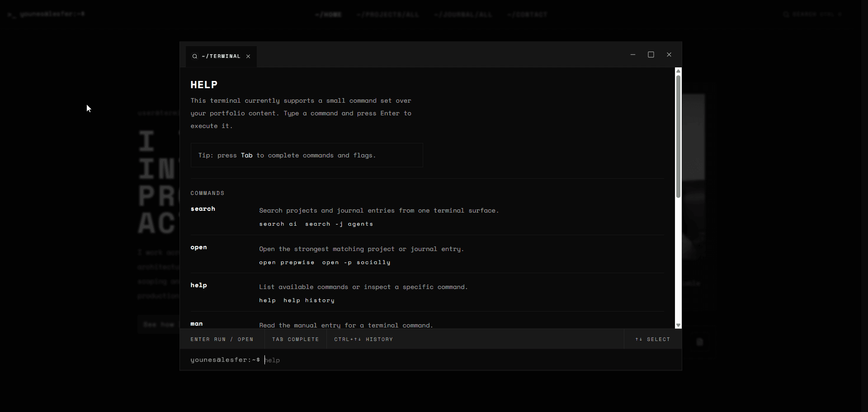868x412 pixels.
Task: Click the TAB COMPLETE hint
Action: coord(295,339)
